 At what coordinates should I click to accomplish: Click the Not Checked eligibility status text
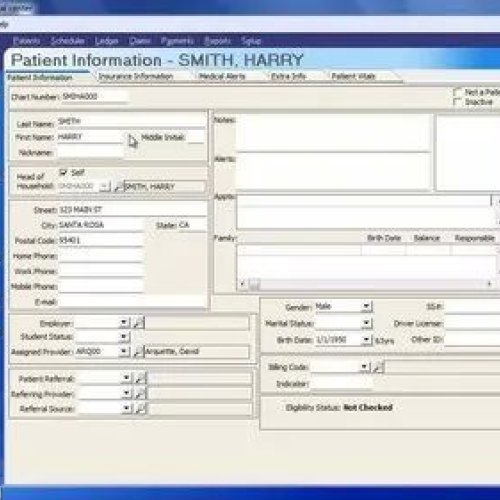368,407
